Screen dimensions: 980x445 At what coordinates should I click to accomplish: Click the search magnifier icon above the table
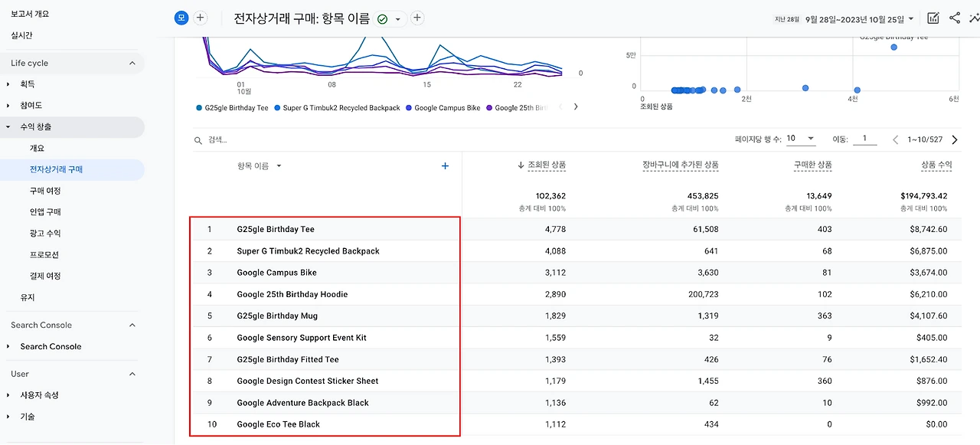pyautogui.click(x=198, y=140)
